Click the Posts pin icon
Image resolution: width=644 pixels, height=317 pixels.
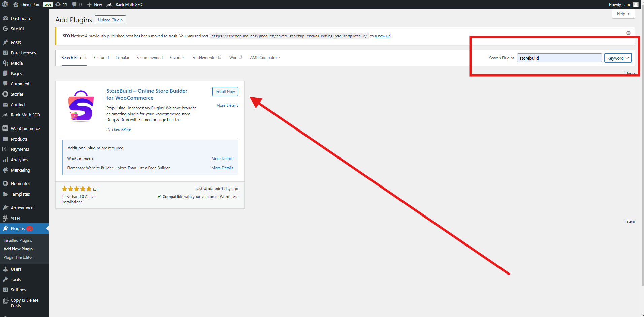pyautogui.click(x=5, y=42)
